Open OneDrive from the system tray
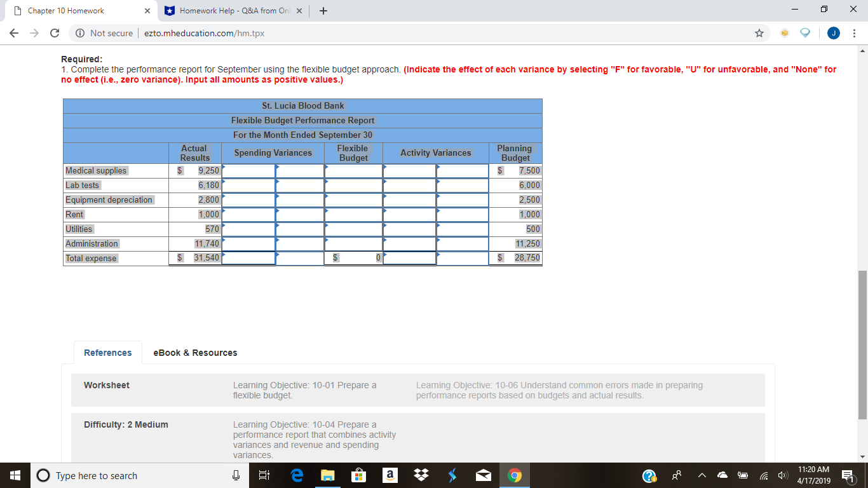Image resolution: width=868 pixels, height=488 pixels. pos(721,475)
